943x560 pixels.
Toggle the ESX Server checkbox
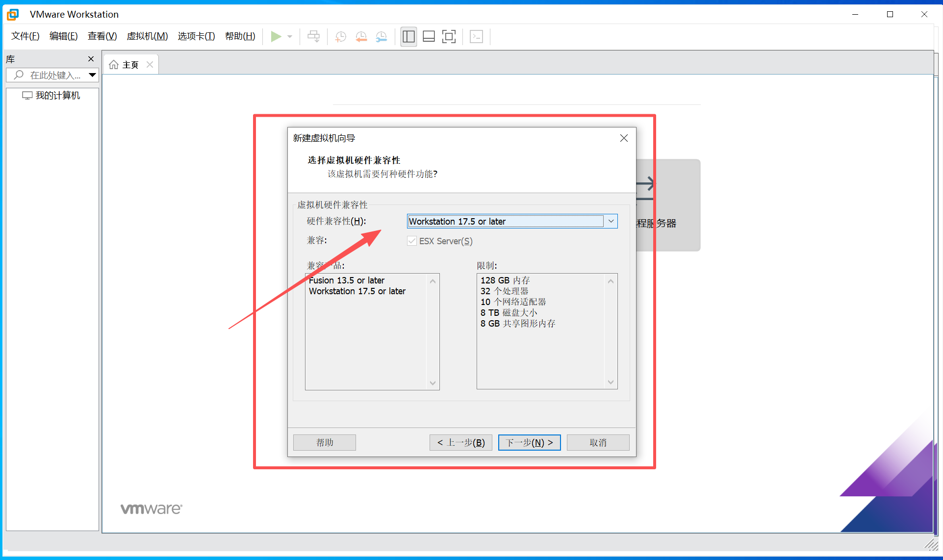[x=412, y=241]
